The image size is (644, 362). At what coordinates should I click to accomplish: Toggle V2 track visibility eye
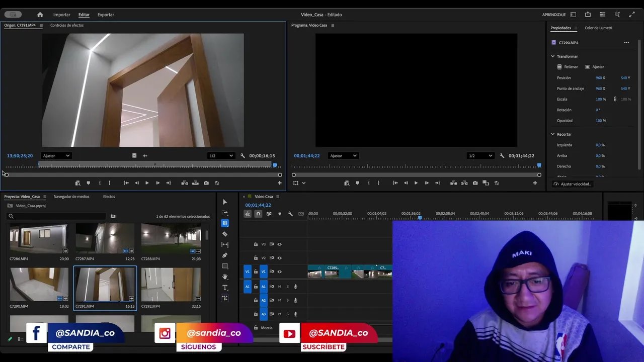coord(280,258)
